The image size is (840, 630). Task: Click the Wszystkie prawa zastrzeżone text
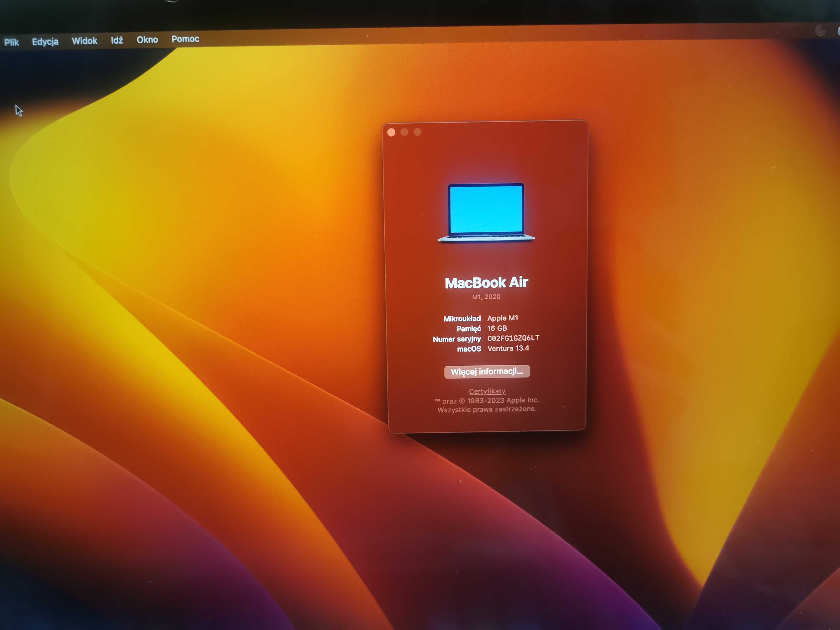coord(487,409)
